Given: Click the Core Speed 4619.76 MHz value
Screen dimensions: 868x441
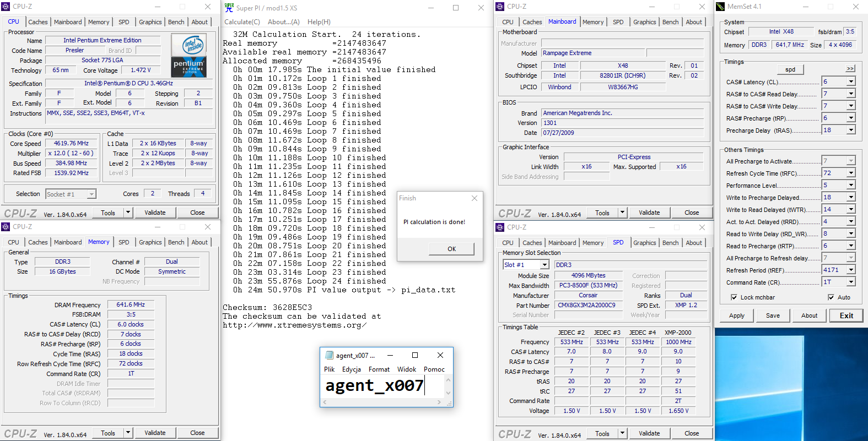Looking at the screenshot, I should point(71,143).
